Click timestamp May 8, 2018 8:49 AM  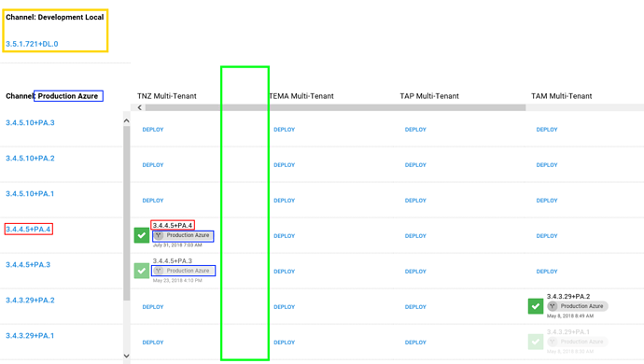[570, 315]
